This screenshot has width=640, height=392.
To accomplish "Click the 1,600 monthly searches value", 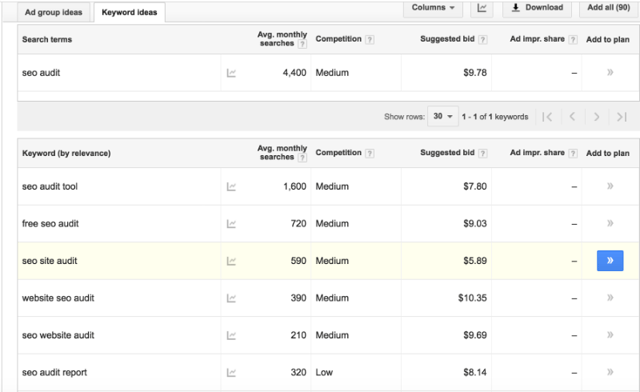I will 295,187.
